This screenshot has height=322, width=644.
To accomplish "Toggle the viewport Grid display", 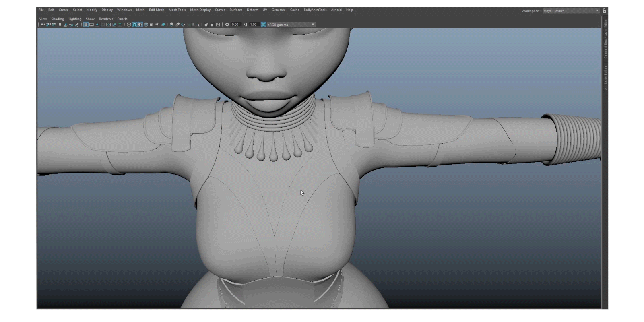I will pos(86,25).
